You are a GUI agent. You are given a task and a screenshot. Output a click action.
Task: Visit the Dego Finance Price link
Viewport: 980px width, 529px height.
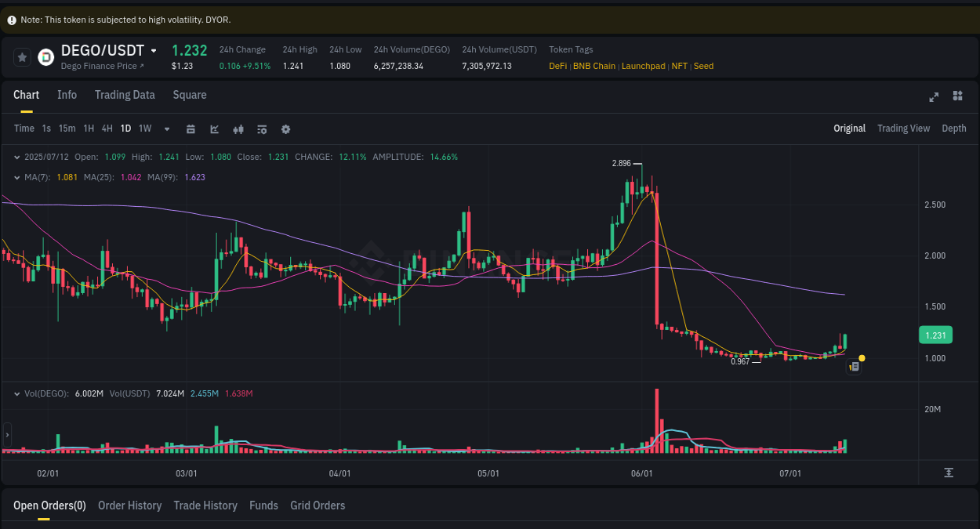click(x=103, y=66)
